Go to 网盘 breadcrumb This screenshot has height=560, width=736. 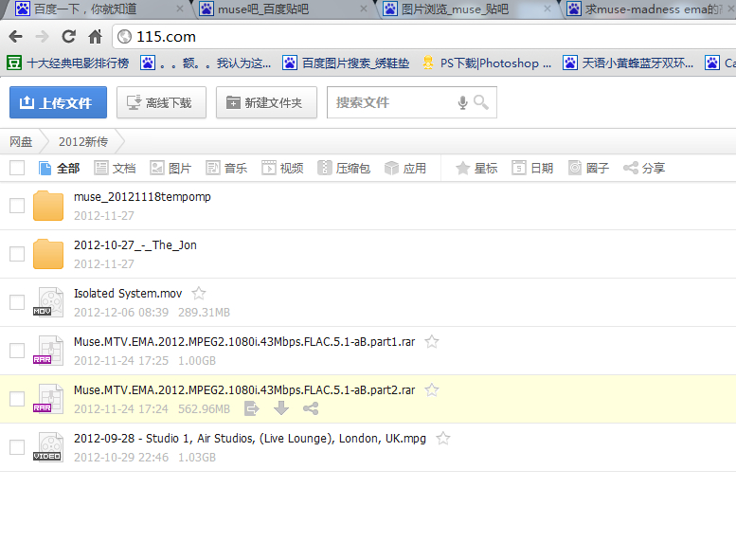click(21, 142)
